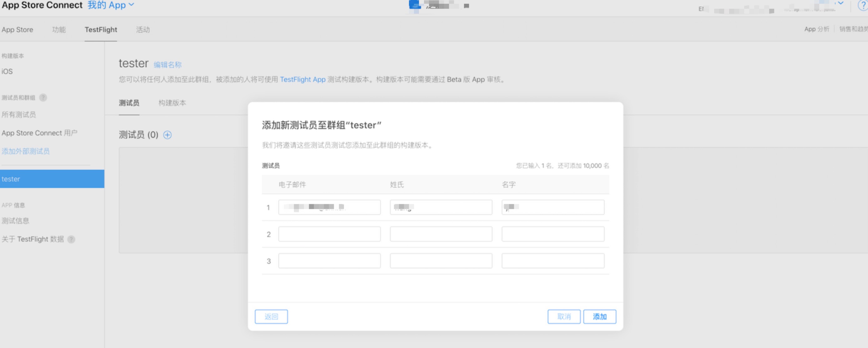This screenshot has height=348, width=868.
Task: Open the TestFlight App link in the description
Action: click(x=303, y=79)
